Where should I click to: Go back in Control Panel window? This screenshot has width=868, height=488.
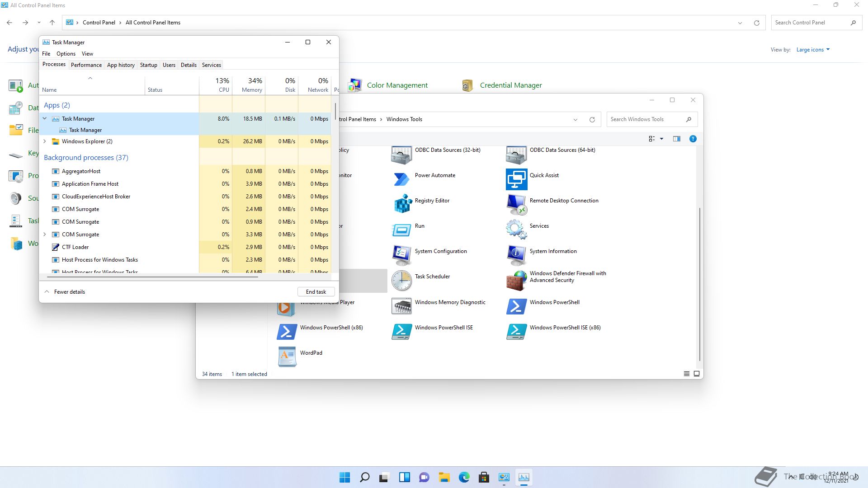pos(9,23)
